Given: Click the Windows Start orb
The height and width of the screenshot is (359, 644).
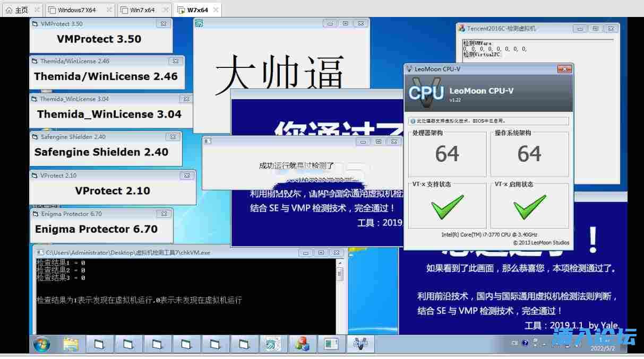Looking at the screenshot, I should (41, 344).
